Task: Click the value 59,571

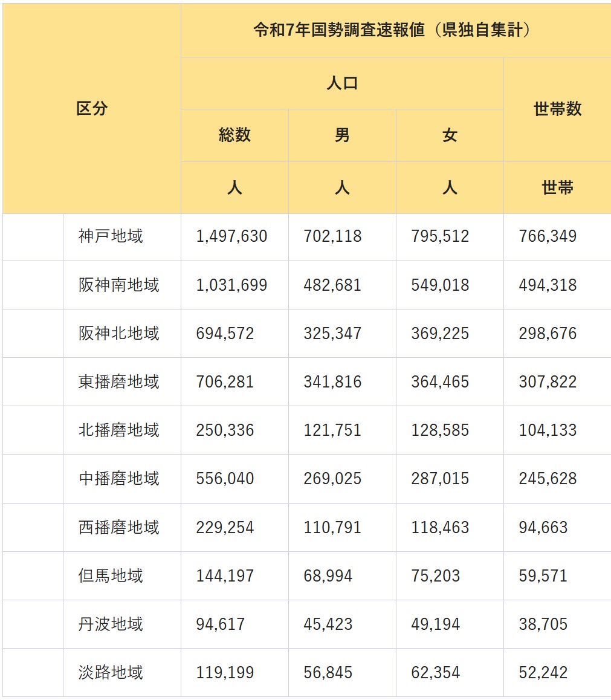Action: click(x=543, y=576)
